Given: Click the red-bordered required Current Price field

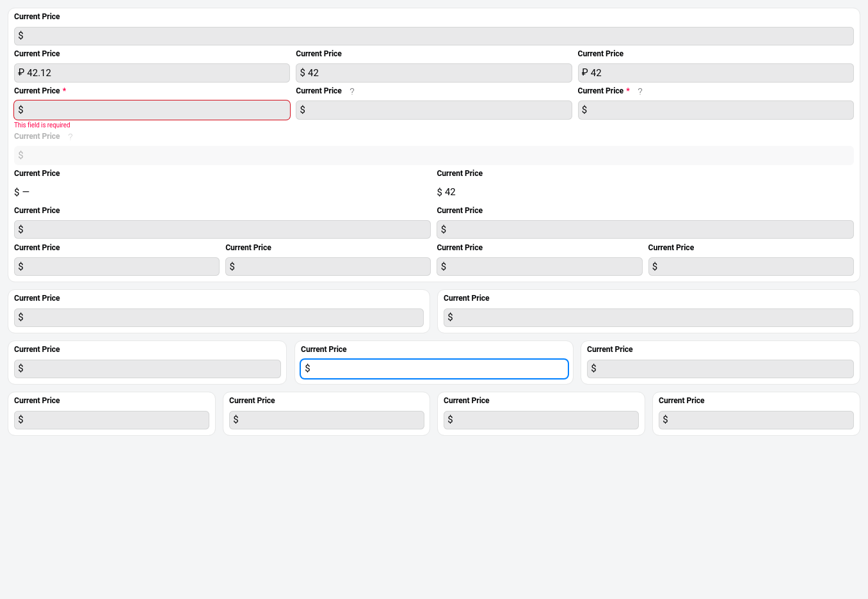Looking at the screenshot, I should tap(152, 110).
